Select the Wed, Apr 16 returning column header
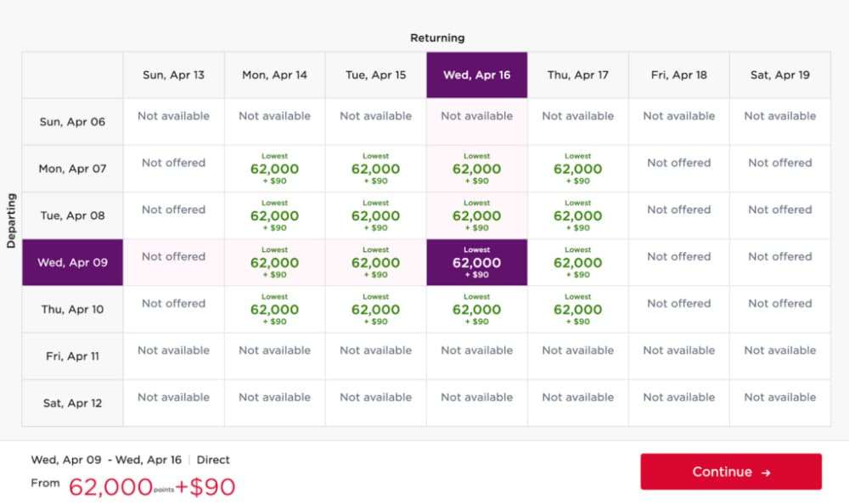Viewport: 849px width, 504px height. [x=477, y=75]
